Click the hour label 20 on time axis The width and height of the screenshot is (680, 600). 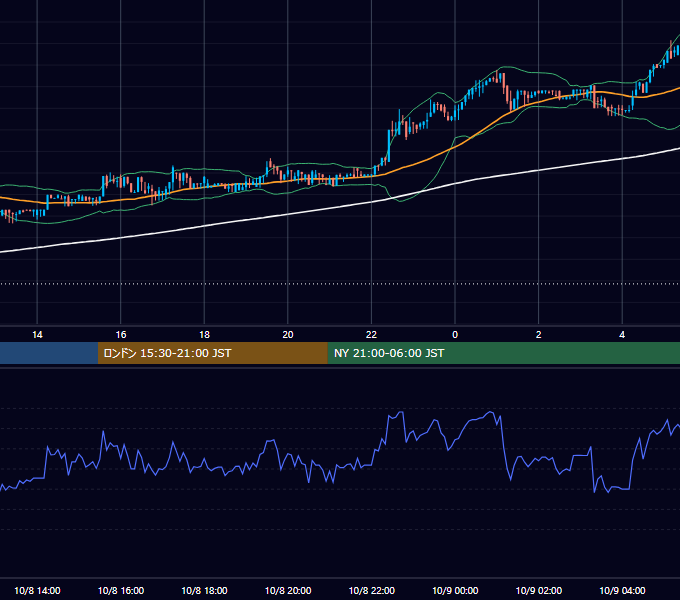pyautogui.click(x=288, y=335)
